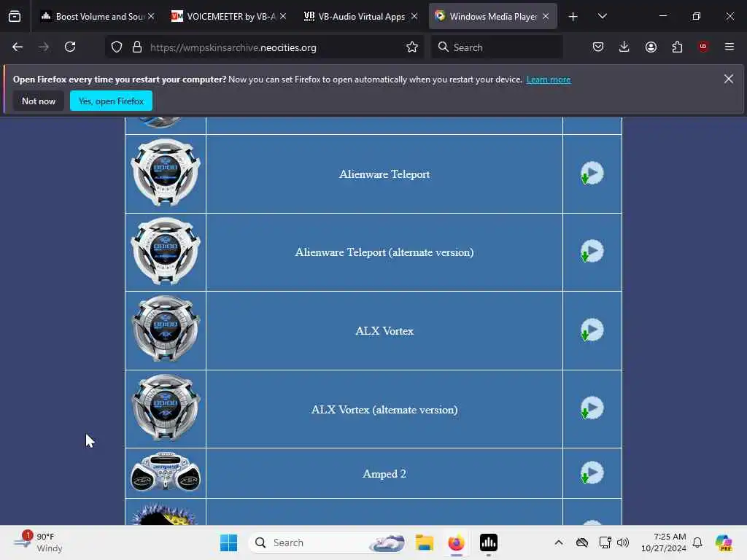Open Copilot preview from the taskbar
The height and width of the screenshot is (560, 747).
coord(723,542)
